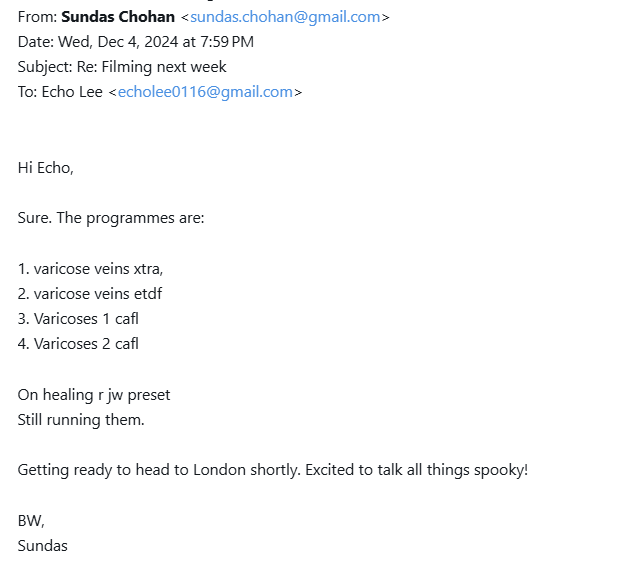Screen dimensions: 635x575
Task: Click the recipient name Echo Lee
Action: 72,92
